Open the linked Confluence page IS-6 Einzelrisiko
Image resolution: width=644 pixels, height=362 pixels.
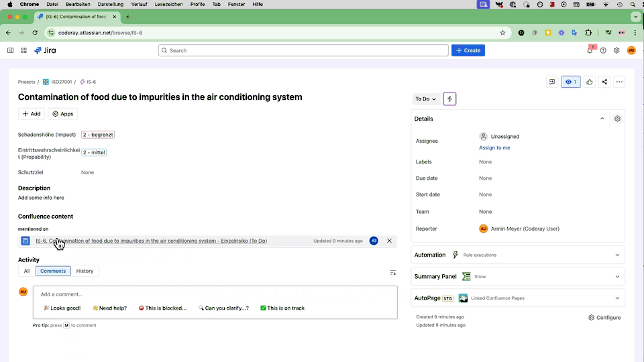151,241
